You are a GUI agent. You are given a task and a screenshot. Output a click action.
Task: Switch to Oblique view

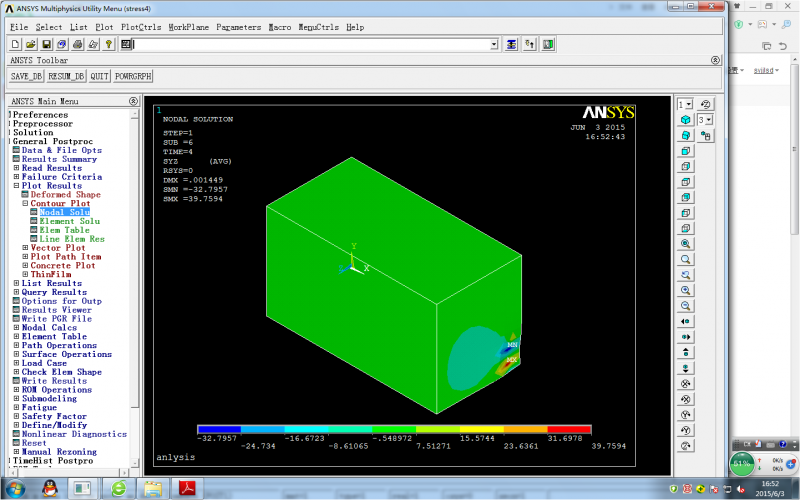pos(686,135)
